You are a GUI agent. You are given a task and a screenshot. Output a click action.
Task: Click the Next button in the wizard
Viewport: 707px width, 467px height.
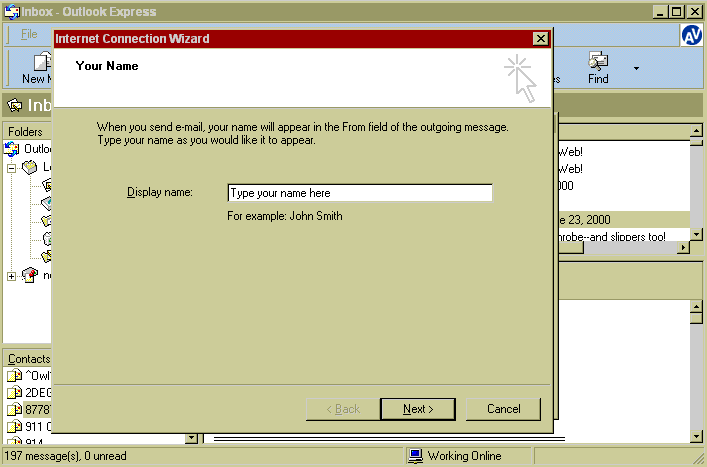tap(418, 409)
